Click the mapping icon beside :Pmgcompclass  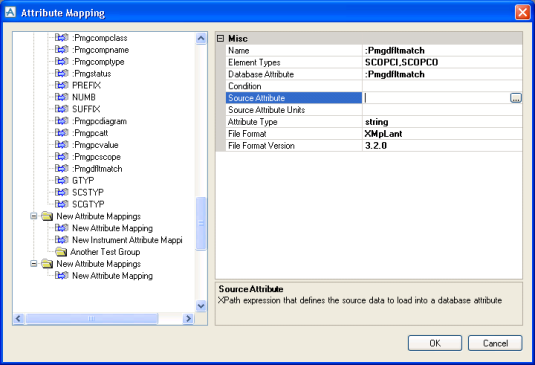[61, 38]
